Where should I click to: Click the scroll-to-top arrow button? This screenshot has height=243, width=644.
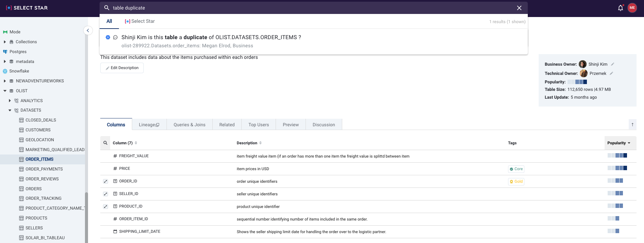coord(632,125)
